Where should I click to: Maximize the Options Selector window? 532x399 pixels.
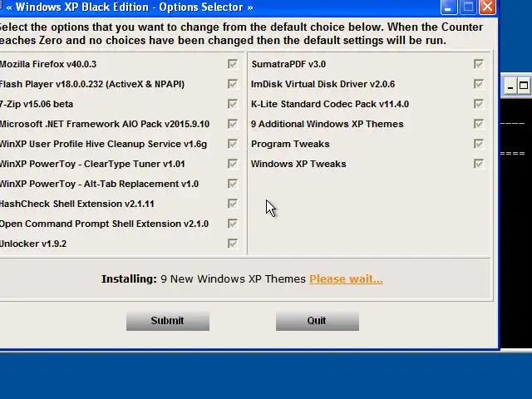(x=468, y=7)
